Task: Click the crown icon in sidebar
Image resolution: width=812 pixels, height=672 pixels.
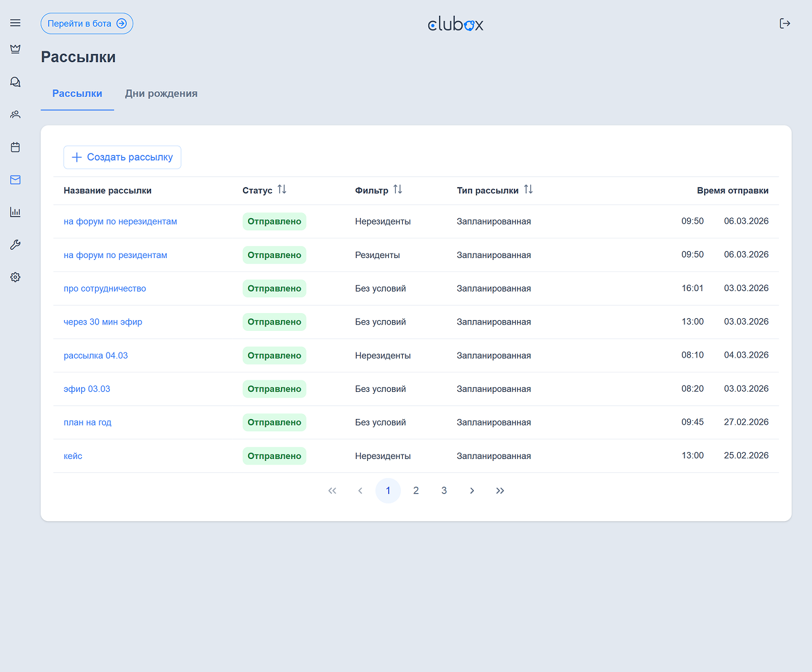Action: (15, 49)
